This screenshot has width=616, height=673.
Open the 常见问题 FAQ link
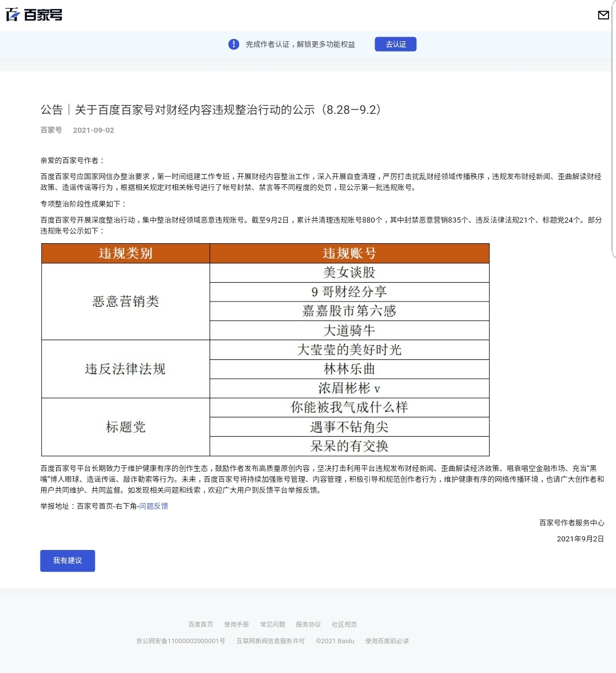point(273,624)
